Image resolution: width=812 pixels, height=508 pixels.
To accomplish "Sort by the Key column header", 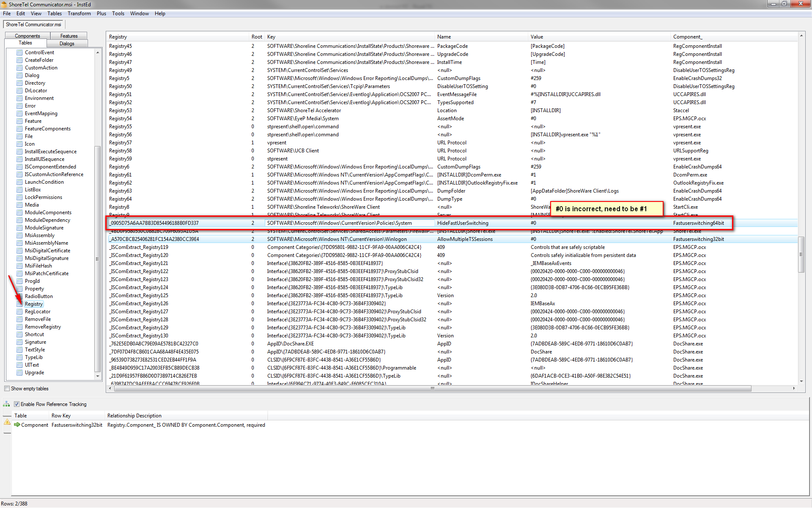I will pyautogui.click(x=350, y=37).
